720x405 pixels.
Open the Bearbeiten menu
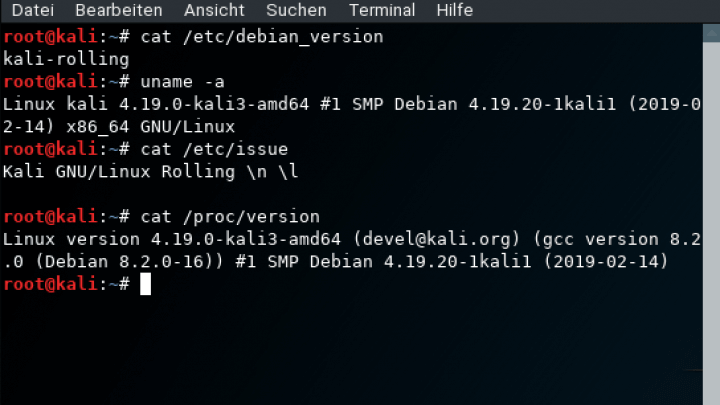[118, 10]
